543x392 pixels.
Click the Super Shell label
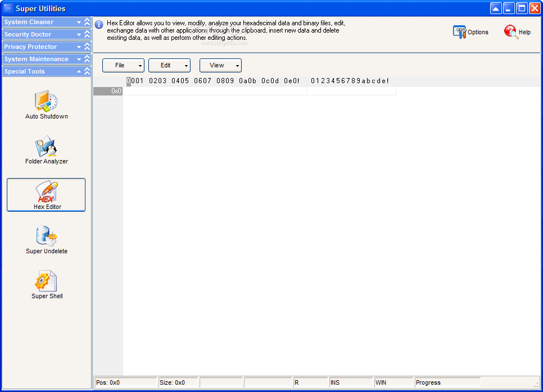tap(47, 296)
